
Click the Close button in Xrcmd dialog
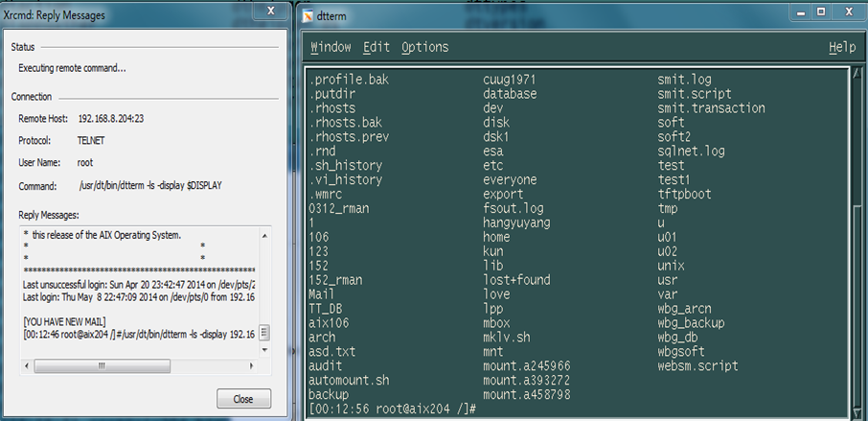tap(243, 399)
